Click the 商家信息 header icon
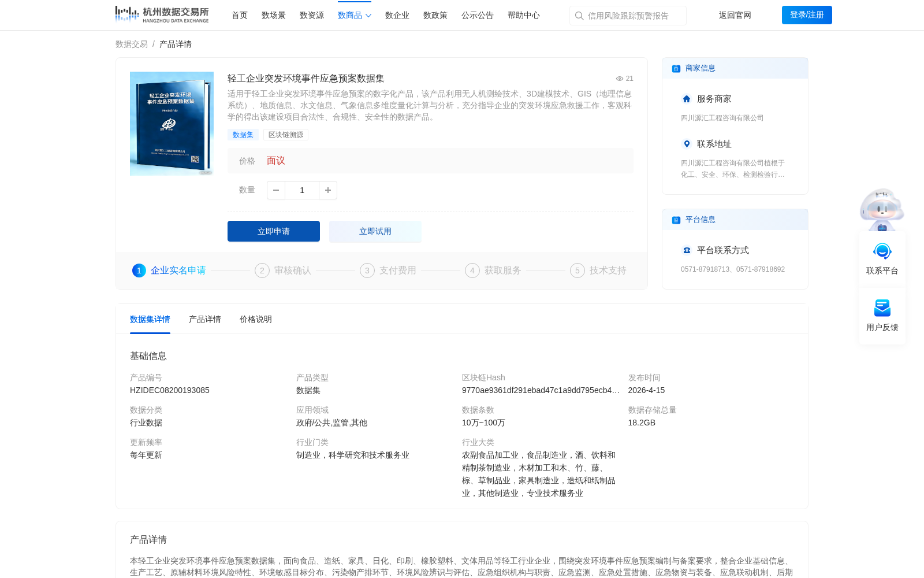The width and height of the screenshot is (924, 578). point(676,69)
